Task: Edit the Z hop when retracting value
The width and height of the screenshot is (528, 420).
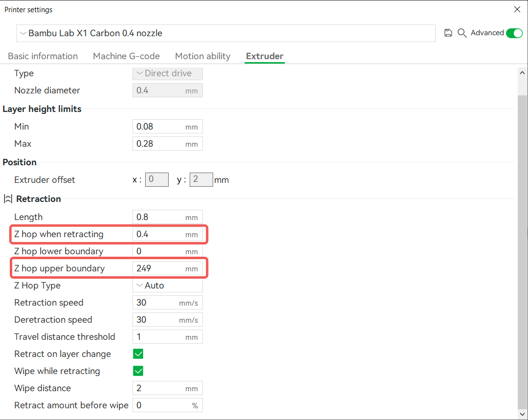Action: tap(167, 234)
